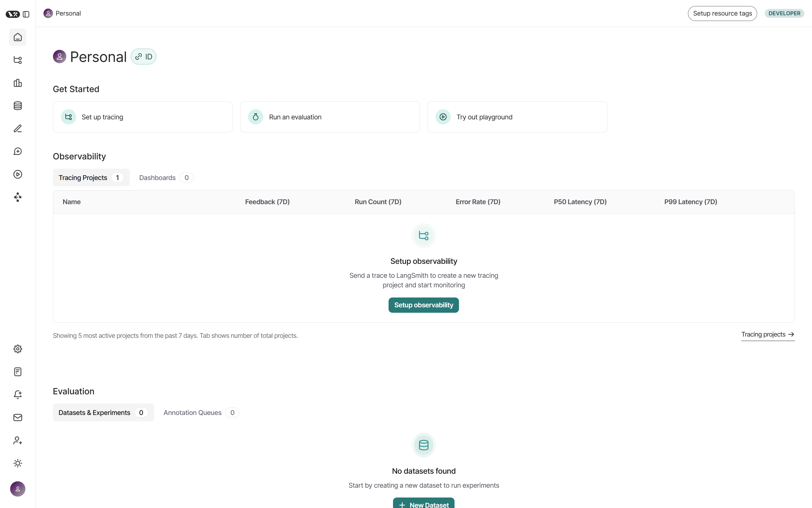812x508 pixels.
Task: Click the Get Started heading
Action: tap(76, 89)
